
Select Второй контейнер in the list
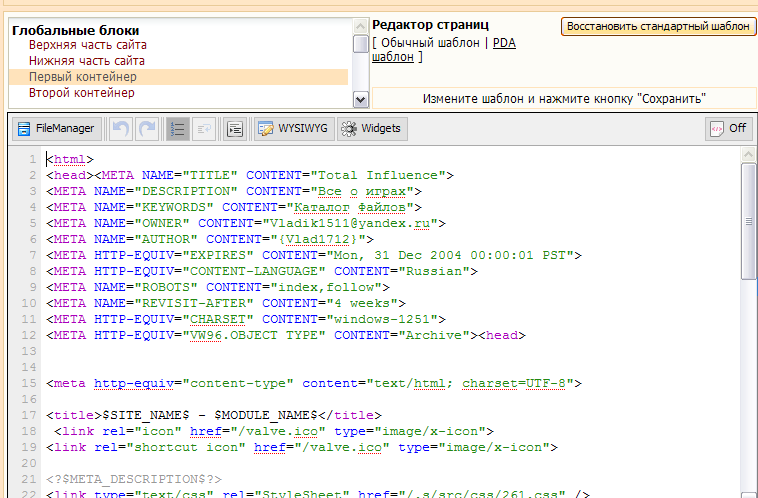click(x=82, y=93)
